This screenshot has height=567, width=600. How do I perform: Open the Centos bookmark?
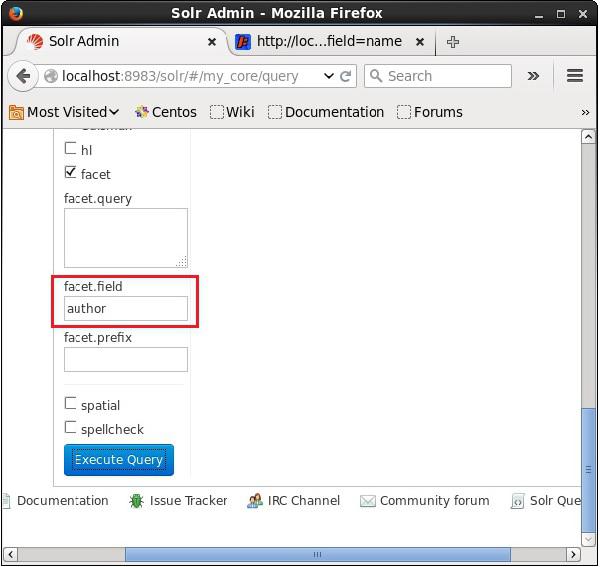165,112
